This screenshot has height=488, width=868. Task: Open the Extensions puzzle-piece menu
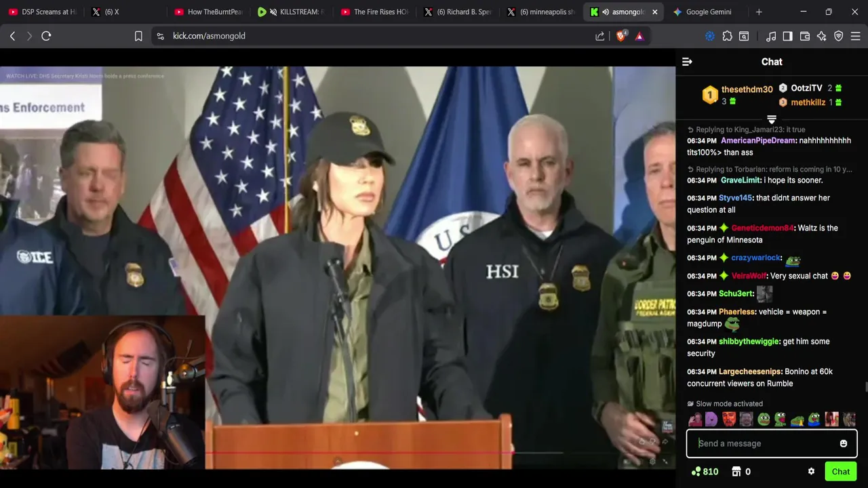point(727,36)
